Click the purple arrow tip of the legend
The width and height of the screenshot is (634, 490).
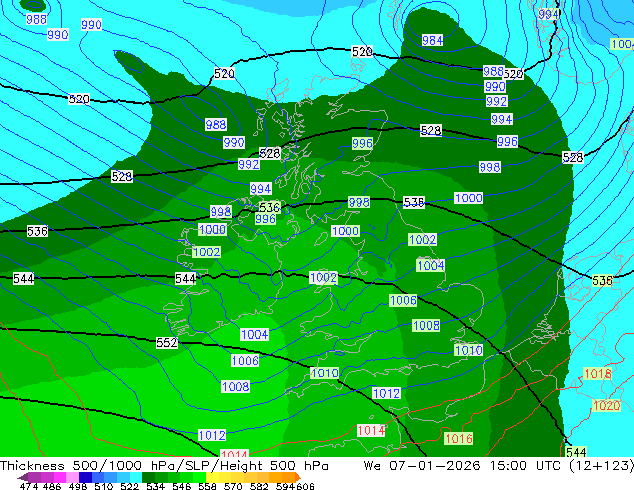point(22,478)
